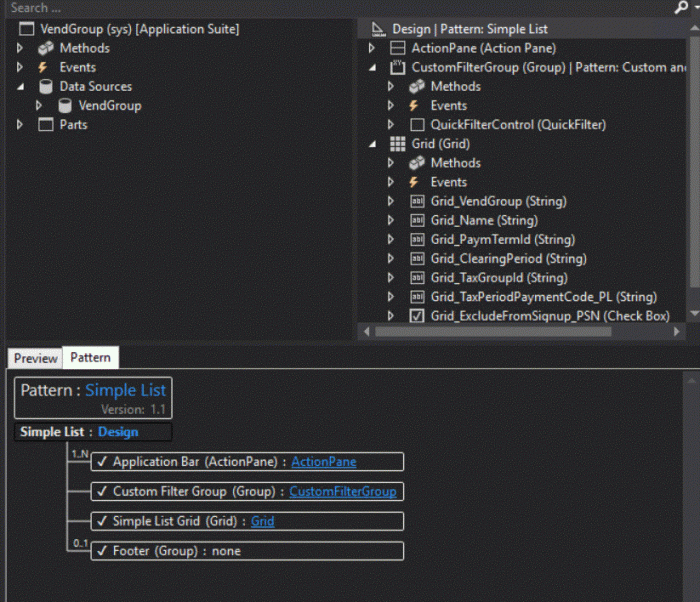Click the Data Sources database icon

46,87
